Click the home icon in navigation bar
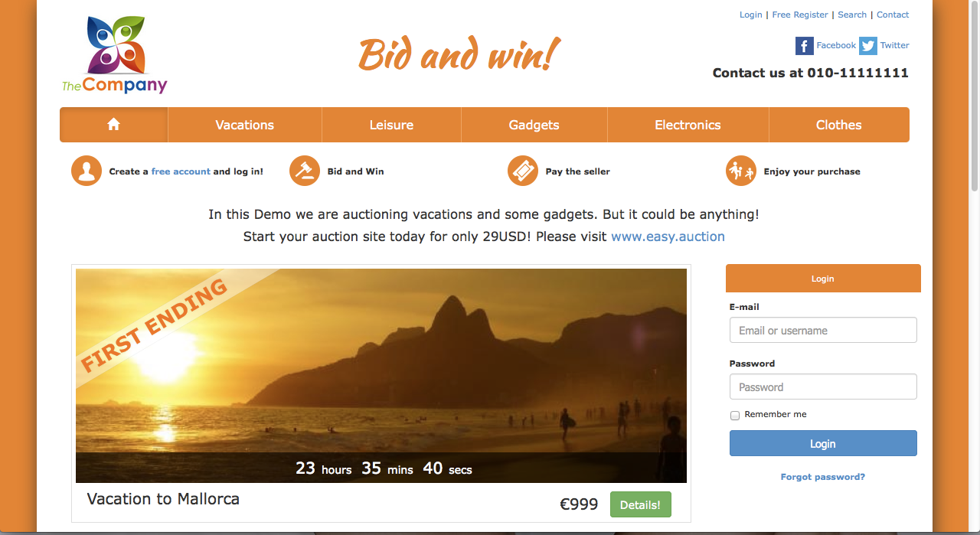The image size is (980, 535). coord(114,125)
